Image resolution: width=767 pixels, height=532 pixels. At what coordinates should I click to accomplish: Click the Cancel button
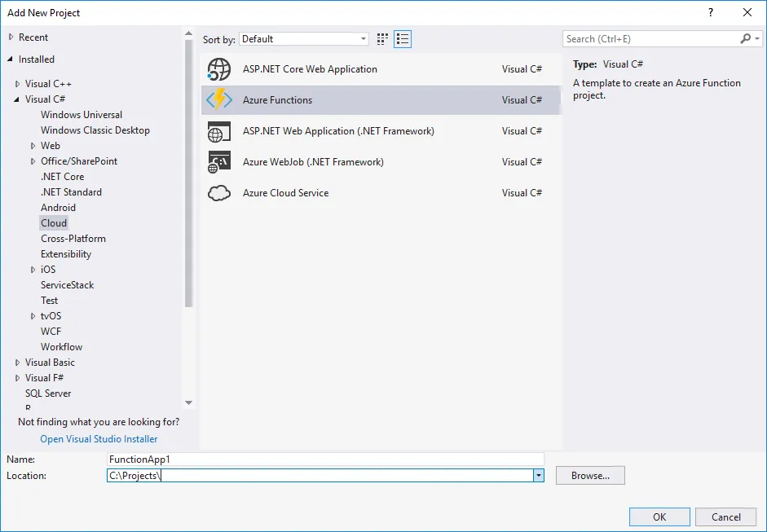(726, 517)
